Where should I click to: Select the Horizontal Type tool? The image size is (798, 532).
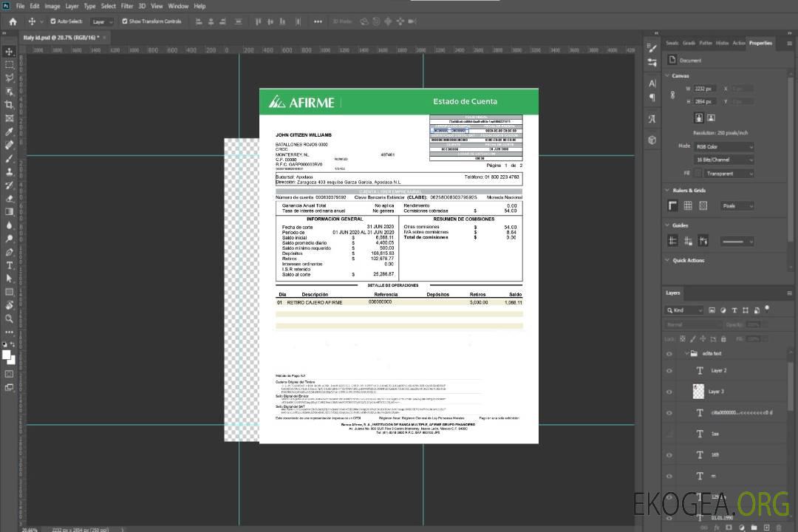[9, 265]
